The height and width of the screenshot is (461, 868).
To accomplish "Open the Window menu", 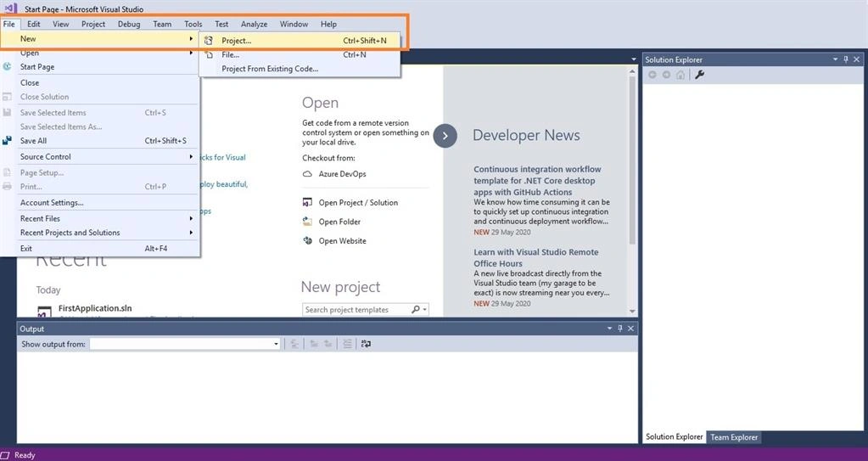I will pyautogui.click(x=294, y=24).
